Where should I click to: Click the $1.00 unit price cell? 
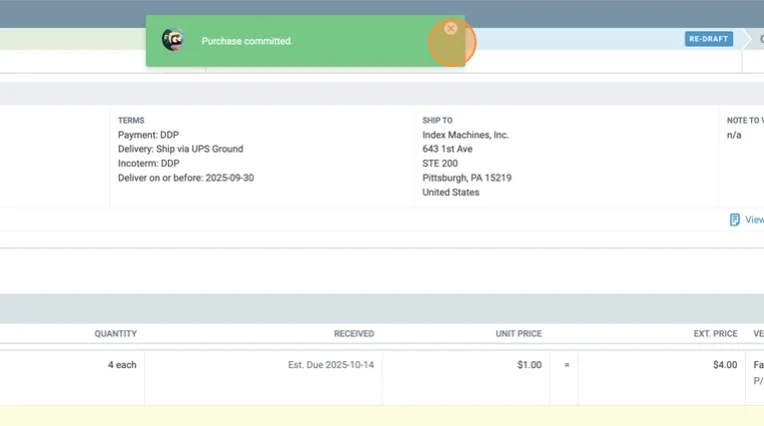[529, 365]
